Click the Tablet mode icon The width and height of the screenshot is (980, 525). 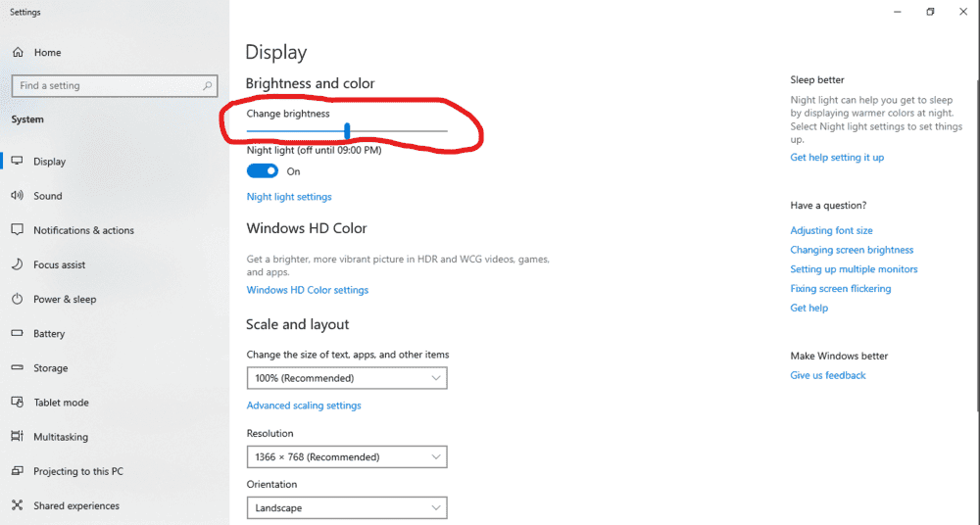click(17, 403)
